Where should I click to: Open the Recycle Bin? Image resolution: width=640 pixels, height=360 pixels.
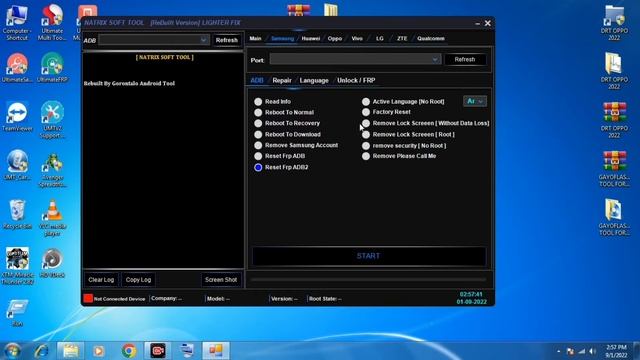(x=17, y=214)
